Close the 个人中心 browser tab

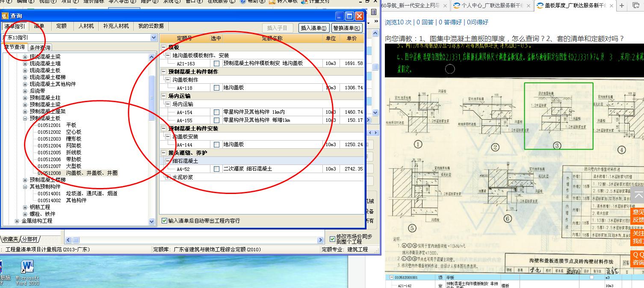[x=528, y=6]
